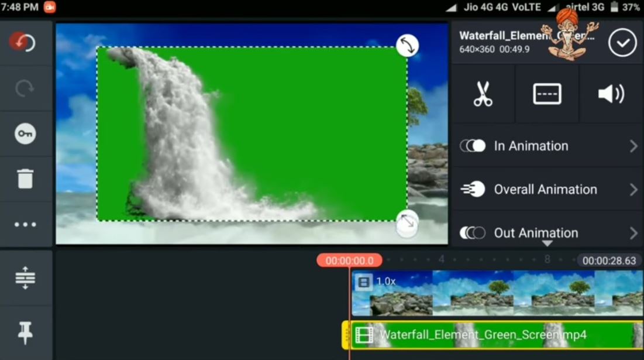Toggle timeline expand/collapse tracks icon

[x=25, y=278]
